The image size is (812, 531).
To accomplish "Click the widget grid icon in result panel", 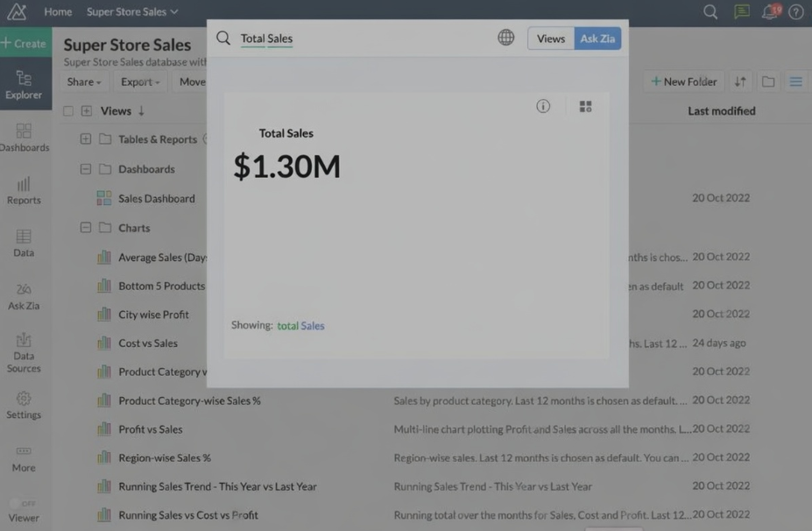I will [585, 106].
